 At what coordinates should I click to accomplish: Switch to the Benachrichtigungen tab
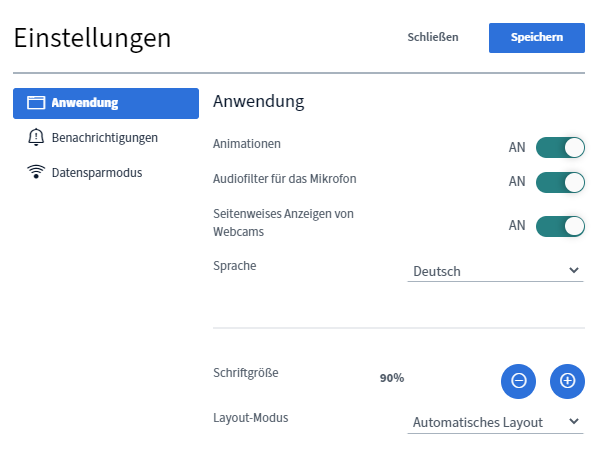104,137
